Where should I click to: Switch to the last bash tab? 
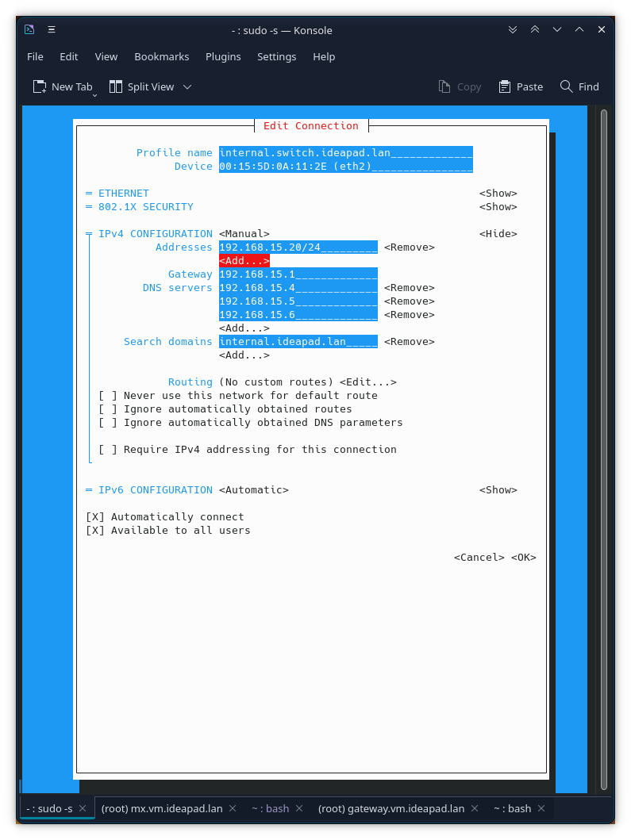[512, 808]
